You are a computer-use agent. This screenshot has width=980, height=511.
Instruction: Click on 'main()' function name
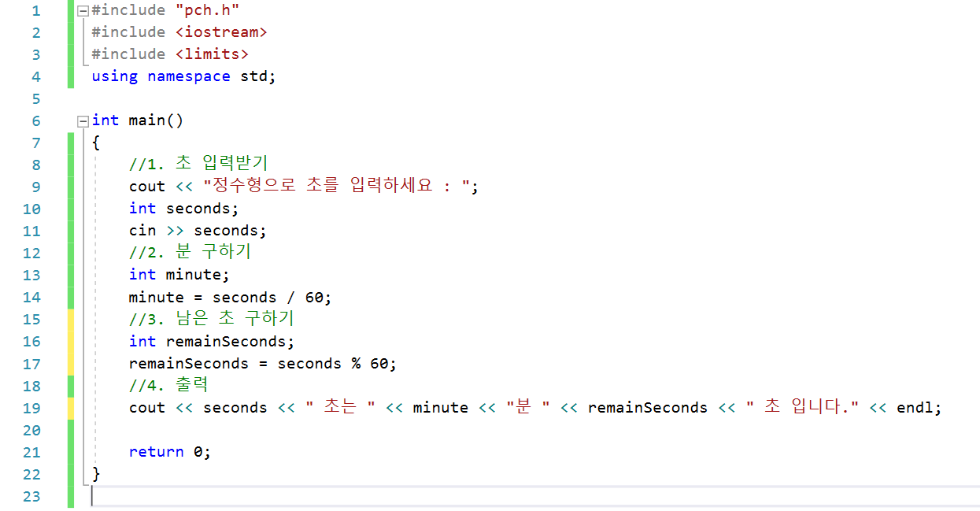156,120
